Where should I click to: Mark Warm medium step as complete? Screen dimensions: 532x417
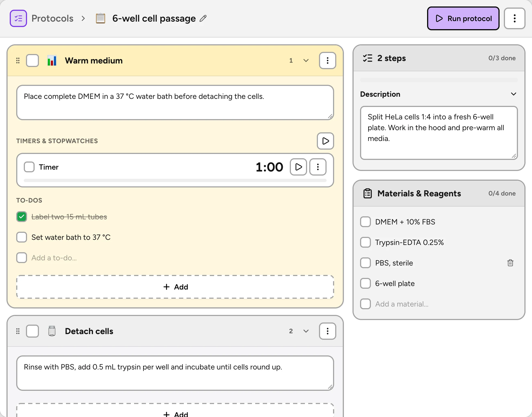pyautogui.click(x=32, y=60)
